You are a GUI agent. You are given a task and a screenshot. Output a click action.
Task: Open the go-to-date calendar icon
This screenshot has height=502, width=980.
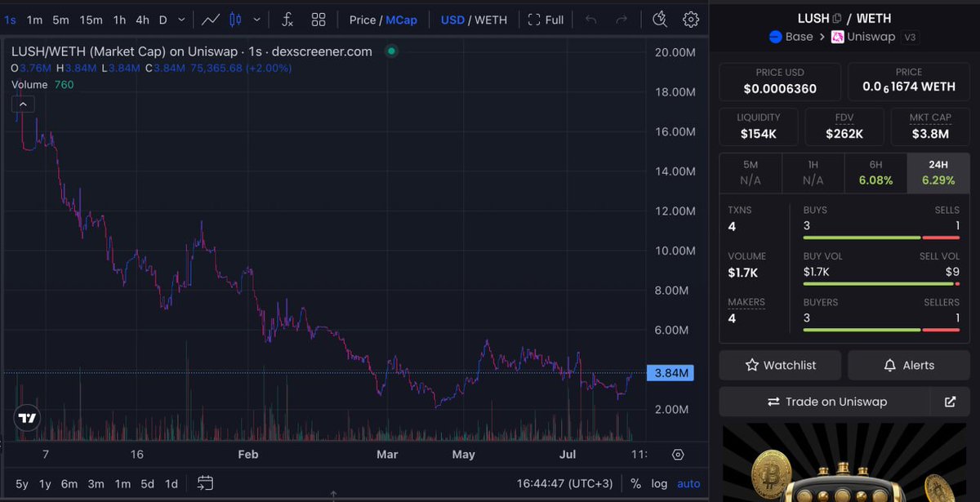coord(205,483)
